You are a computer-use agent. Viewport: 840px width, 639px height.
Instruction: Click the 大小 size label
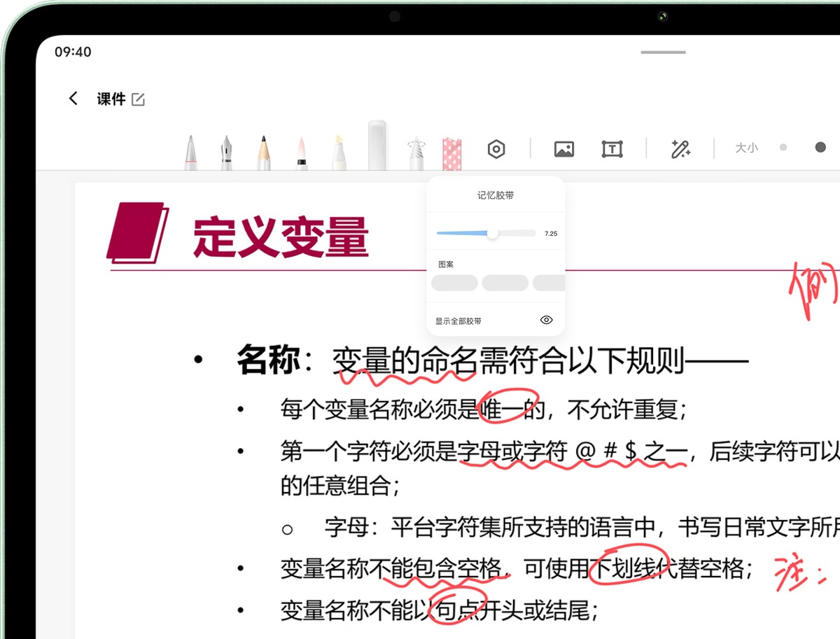[x=746, y=148]
